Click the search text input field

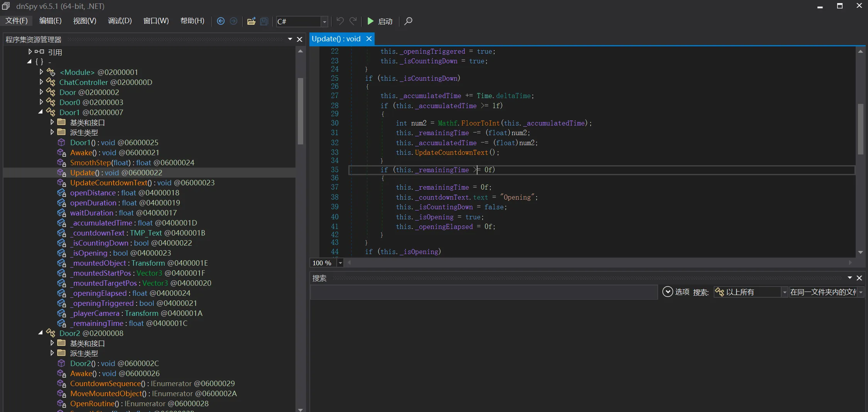(x=484, y=292)
